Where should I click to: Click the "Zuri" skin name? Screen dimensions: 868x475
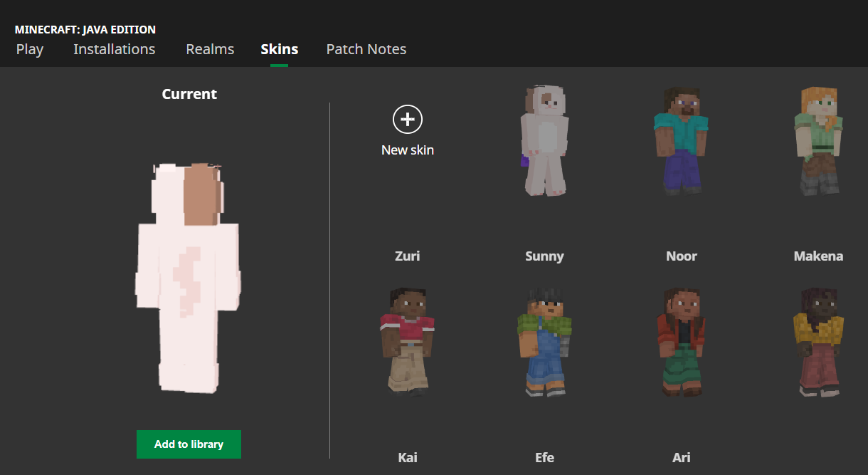(408, 256)
